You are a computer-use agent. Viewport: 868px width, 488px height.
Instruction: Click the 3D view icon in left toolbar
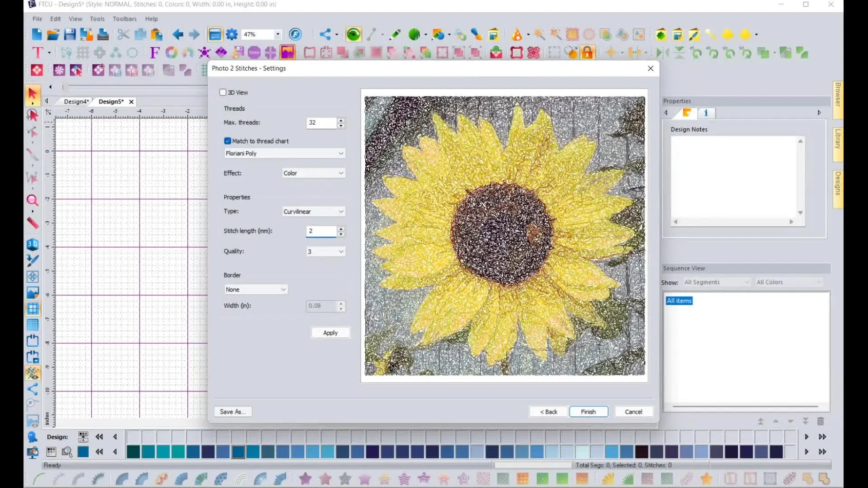32,244
